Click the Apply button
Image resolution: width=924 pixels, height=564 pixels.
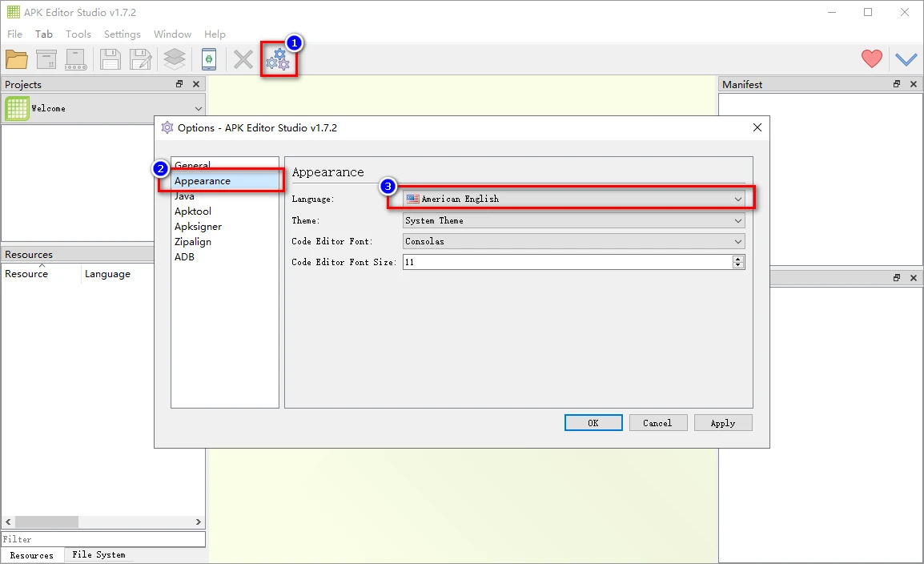coord(722,423)
